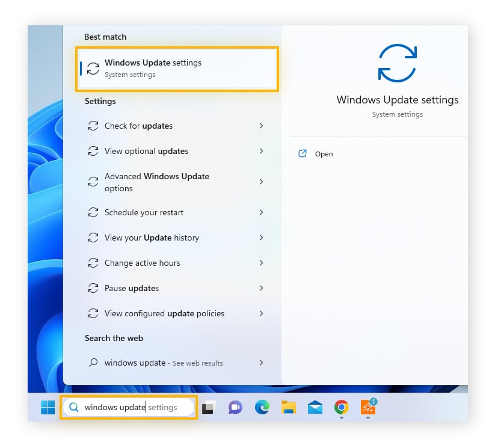Click sync icon beside View optional updates

click(x=93, y=151)
